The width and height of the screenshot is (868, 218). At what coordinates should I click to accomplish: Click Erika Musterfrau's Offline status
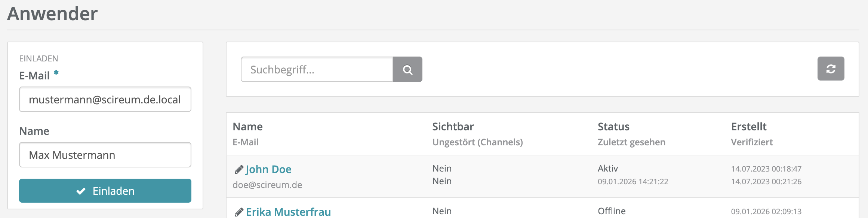pos(612,211)
